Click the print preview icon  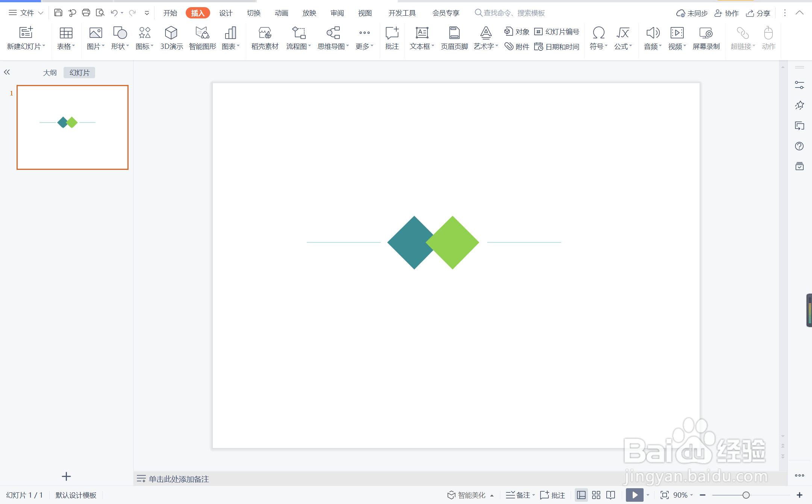100,13
